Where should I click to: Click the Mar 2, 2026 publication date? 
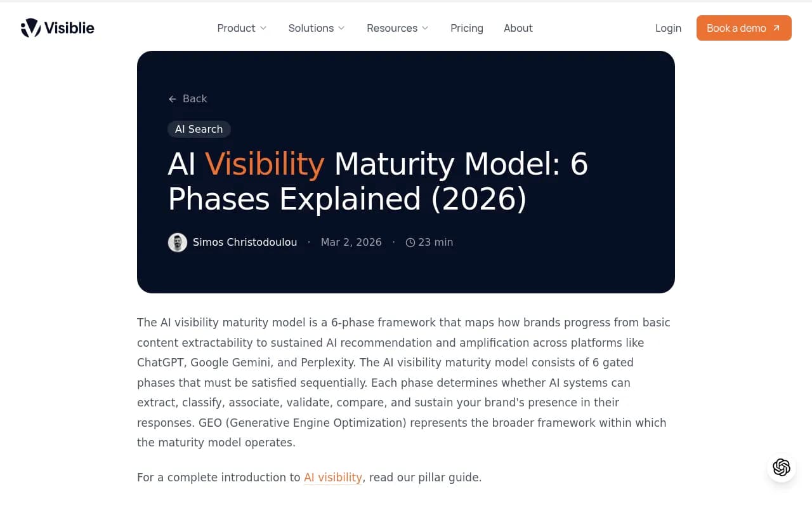point(351,242)
